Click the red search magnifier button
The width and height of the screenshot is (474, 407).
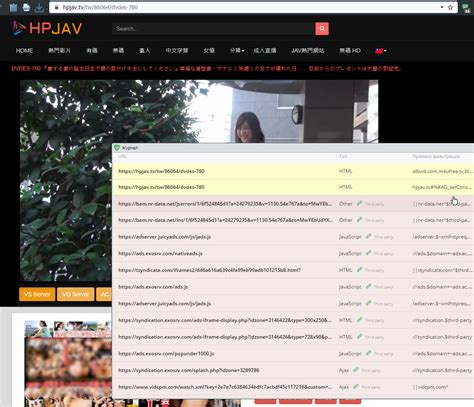[322, 29]
